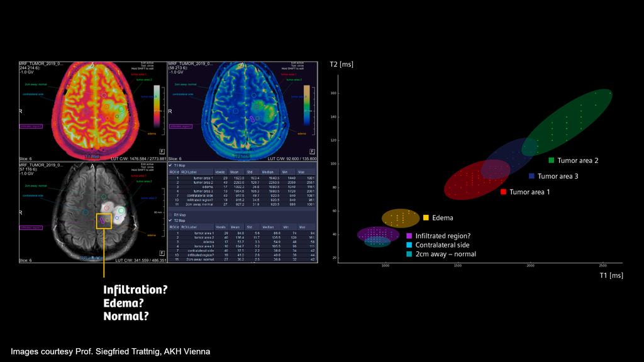The image size is (644, 362).
Task: Enable the R1 Map checkbox
Action: coord(170,215)
